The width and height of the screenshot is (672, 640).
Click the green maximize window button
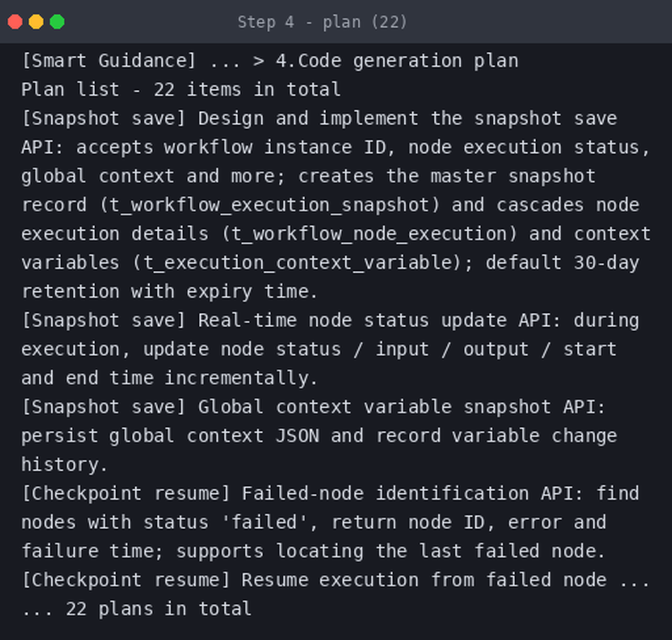click(57, 22)
